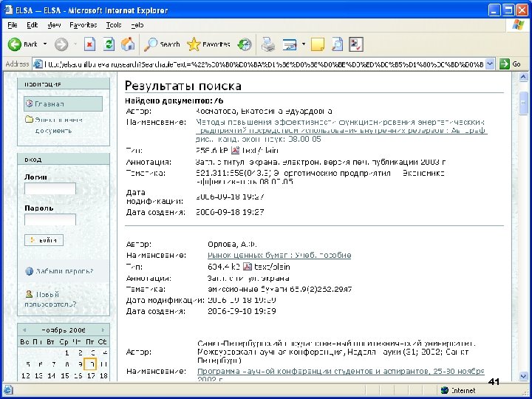Image resolution: width=532 pixels, height=399 pixels.
Task: Click the vertical scrollbar thumb
Action: pyautogui.click(x=523, y=103)
